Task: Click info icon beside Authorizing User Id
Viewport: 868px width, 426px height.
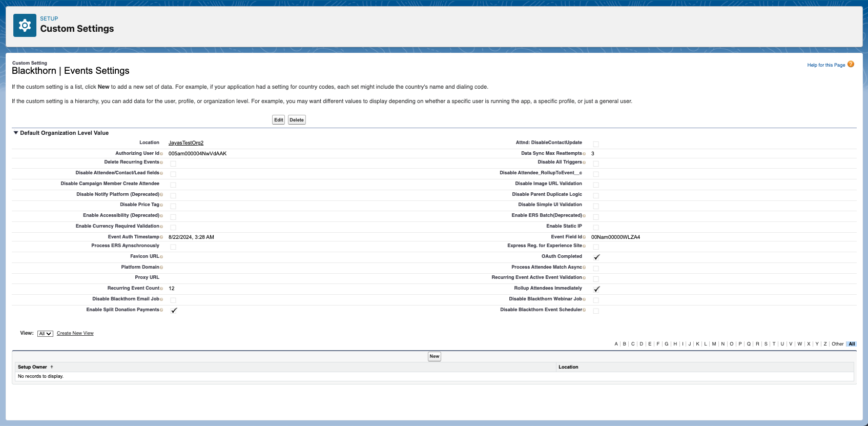Action: click(x=161, y=154)
